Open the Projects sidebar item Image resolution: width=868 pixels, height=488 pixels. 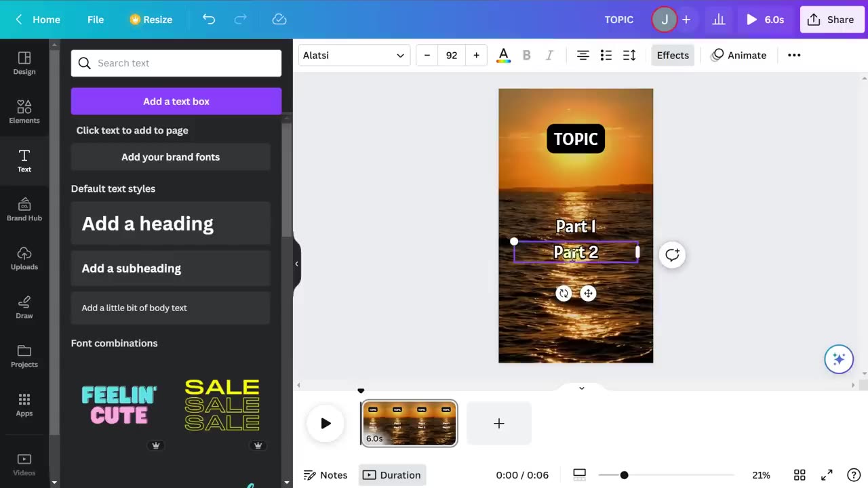pos(24,356)
